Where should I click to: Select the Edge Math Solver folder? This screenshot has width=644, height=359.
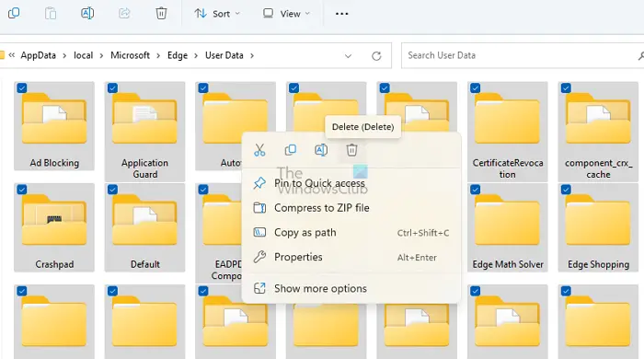508,227
